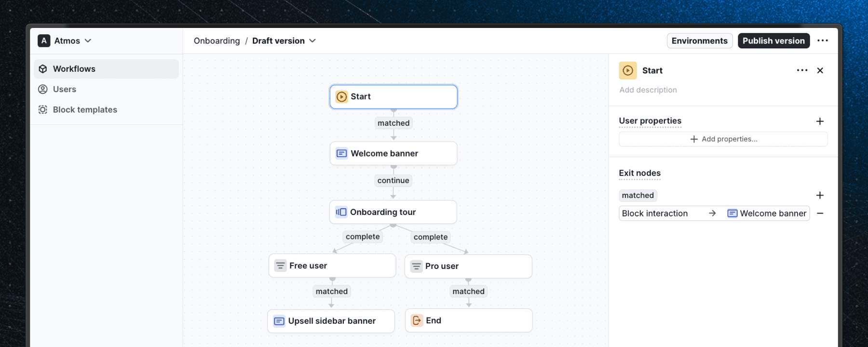Screen dimensions: 868x347
Task: Click the Onboarding tour node icon
Action: pos(341,212)
